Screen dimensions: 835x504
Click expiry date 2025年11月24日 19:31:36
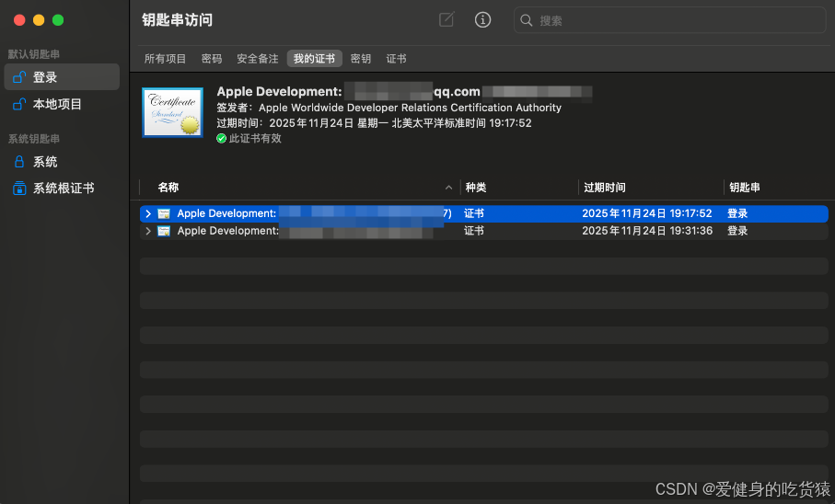[x=647, y=231]
